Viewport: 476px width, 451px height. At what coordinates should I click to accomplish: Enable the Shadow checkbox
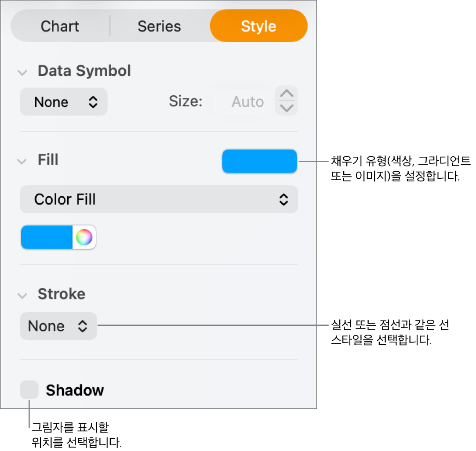point(29,390)
